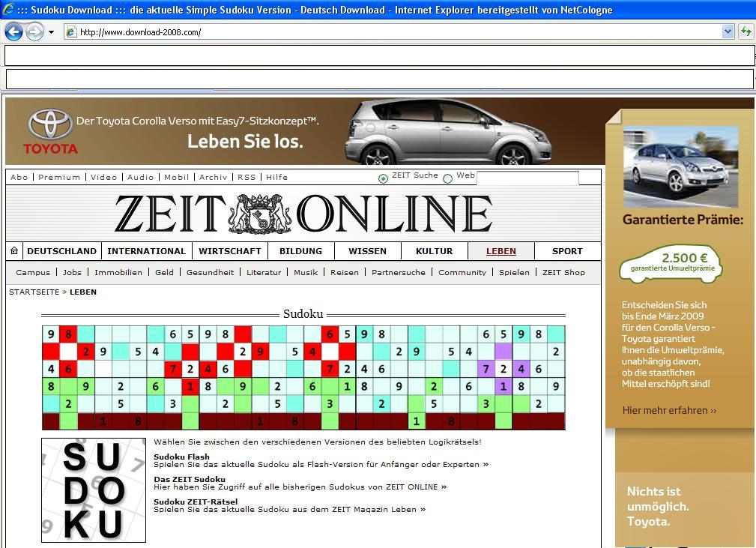Open the LEBEN navigation tab

(501, 251)
